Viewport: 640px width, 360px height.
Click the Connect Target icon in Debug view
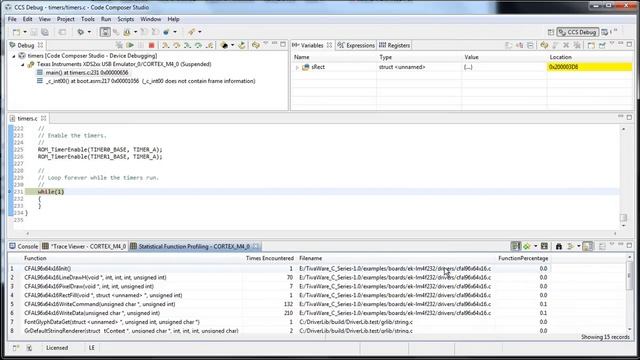119,45
